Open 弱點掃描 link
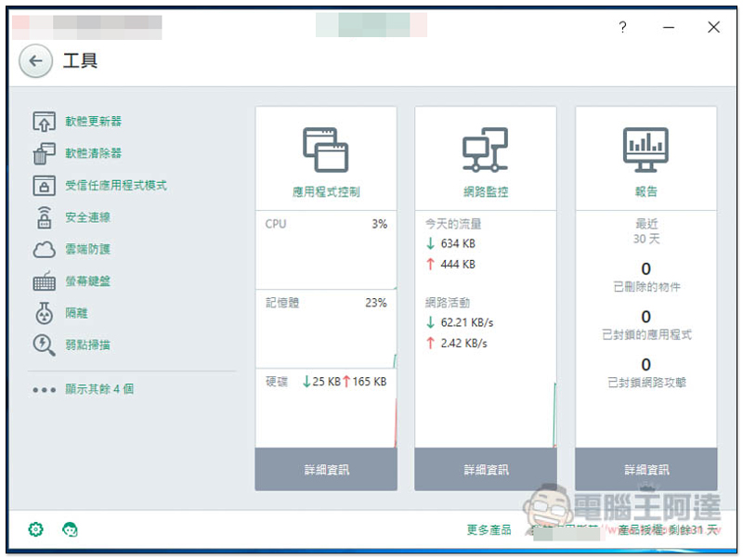 (x=87, y=345)
